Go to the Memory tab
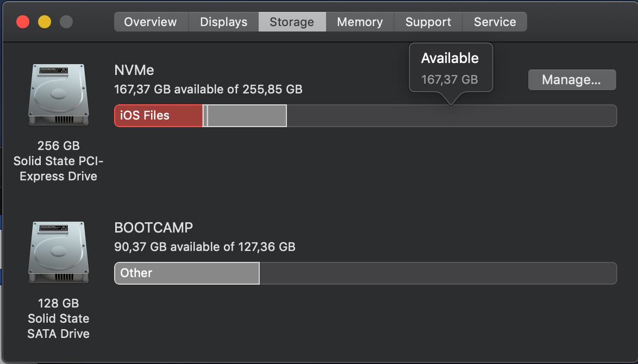 (360, 22)
